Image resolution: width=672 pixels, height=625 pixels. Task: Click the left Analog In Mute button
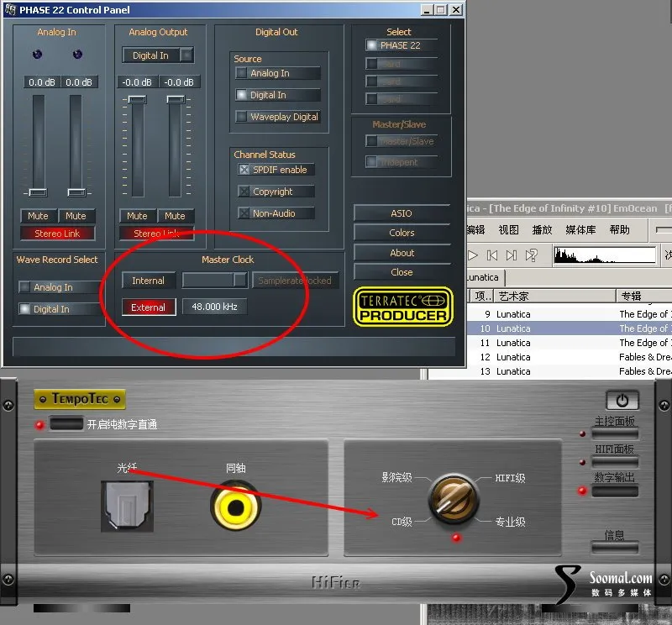pyautogui.click(x=38, y=216)
